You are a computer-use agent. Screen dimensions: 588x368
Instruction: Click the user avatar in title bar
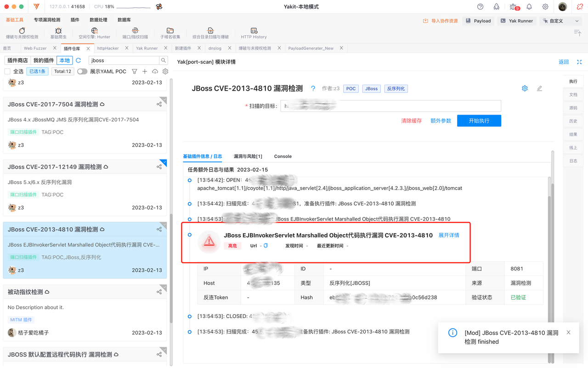click(563, 7)
